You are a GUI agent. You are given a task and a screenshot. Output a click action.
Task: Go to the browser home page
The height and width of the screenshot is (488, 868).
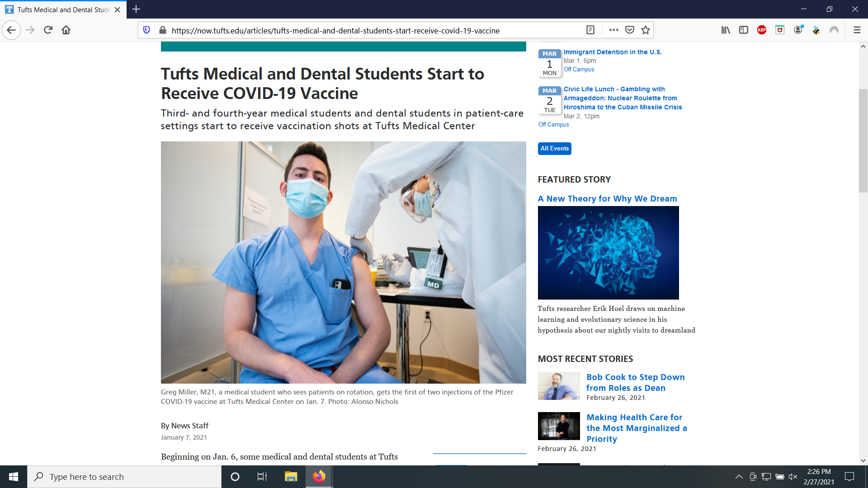[66, 30]
